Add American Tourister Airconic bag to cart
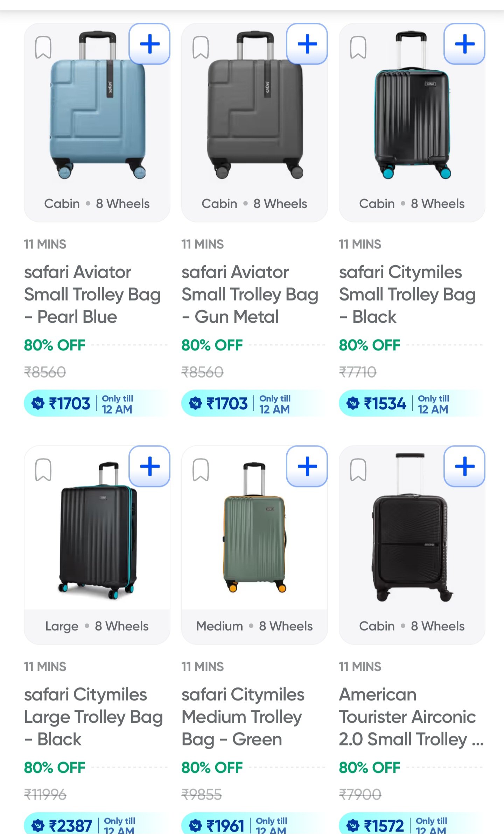 [464, 467]
